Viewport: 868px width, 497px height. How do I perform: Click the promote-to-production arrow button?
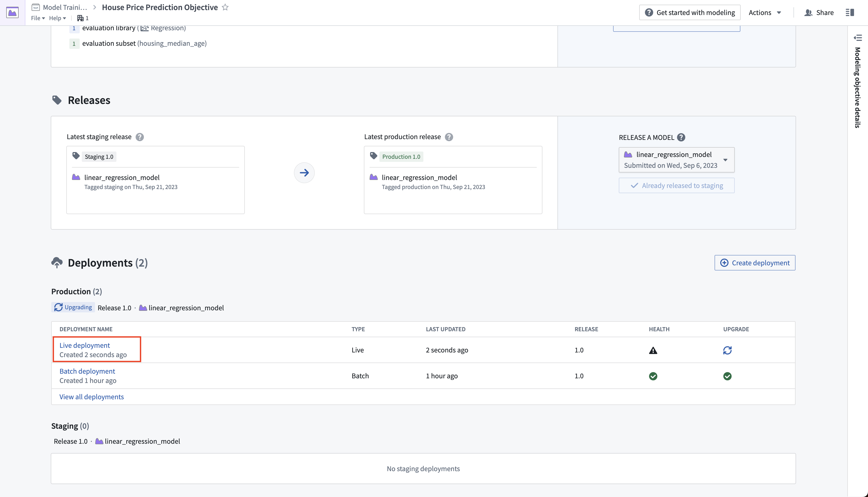pyautogui.click(x=304, y=173)
